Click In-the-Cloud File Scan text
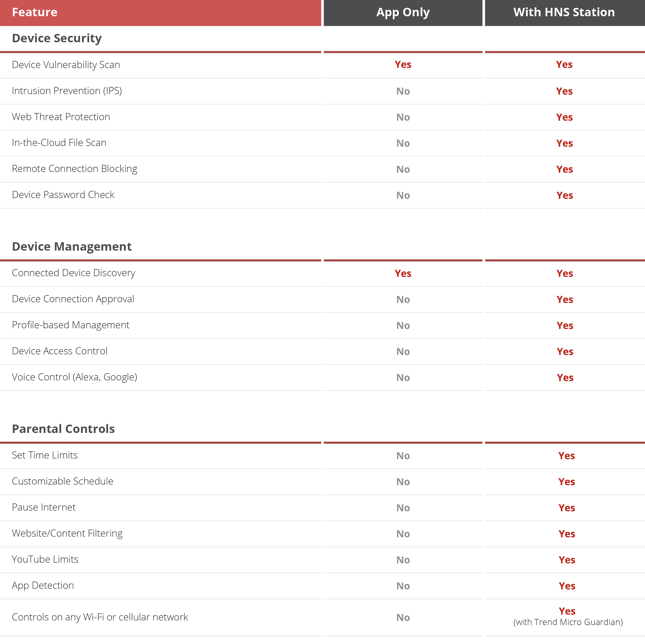Viewport: 645px width, 644px height. click(x=59, y=143)
